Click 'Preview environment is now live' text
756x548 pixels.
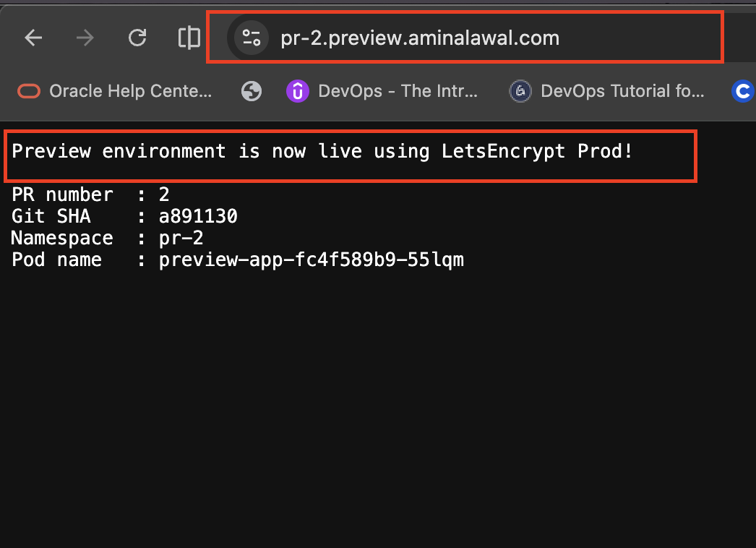pos(186,152)
